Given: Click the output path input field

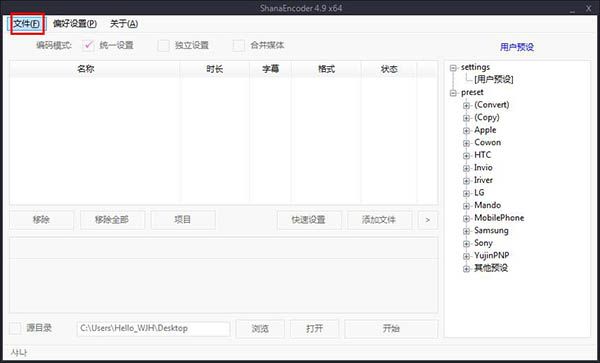Looking at the screenshot, I should tap(153, 329).
